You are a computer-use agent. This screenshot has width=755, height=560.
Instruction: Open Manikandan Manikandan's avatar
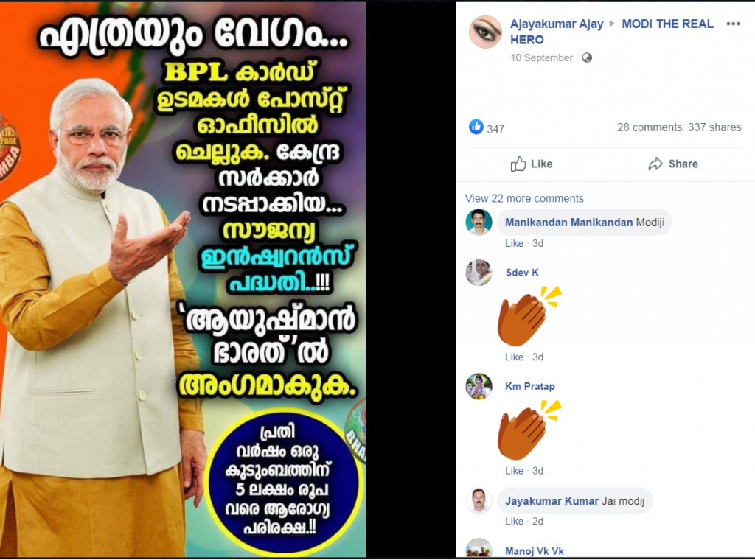click(x=479, y=223)
